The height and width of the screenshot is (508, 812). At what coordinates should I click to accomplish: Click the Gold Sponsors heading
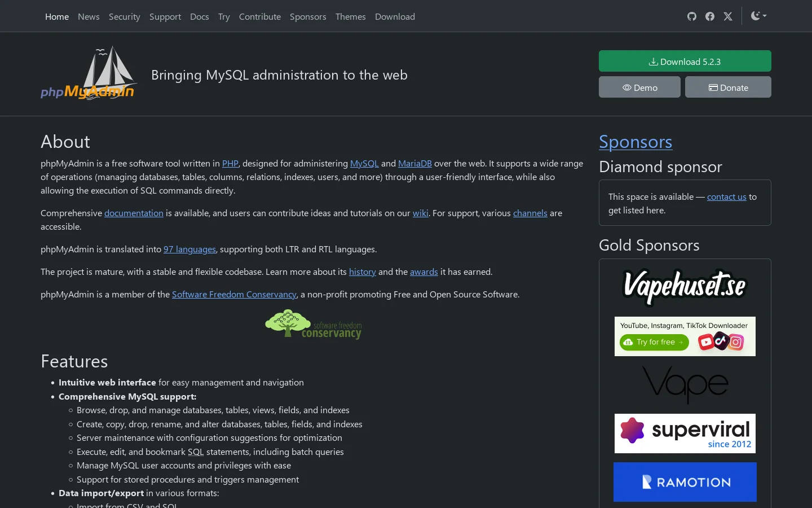(649, 246)
